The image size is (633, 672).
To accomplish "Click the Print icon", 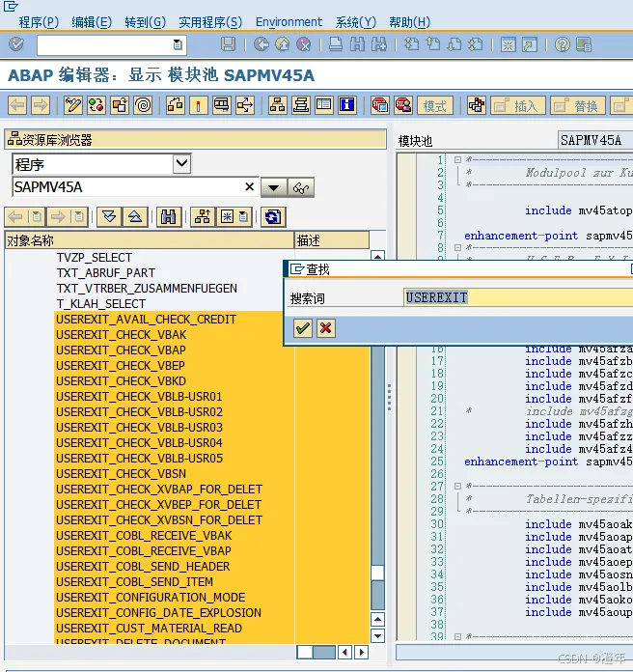I will point(336,44).
